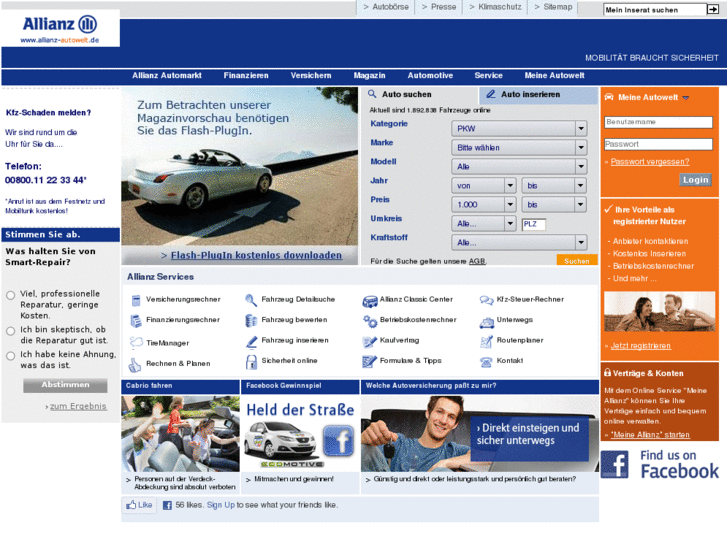Viewport: 727px width, 545px height.
Task: Click the TireManager icon
Action: pos(136,343)
